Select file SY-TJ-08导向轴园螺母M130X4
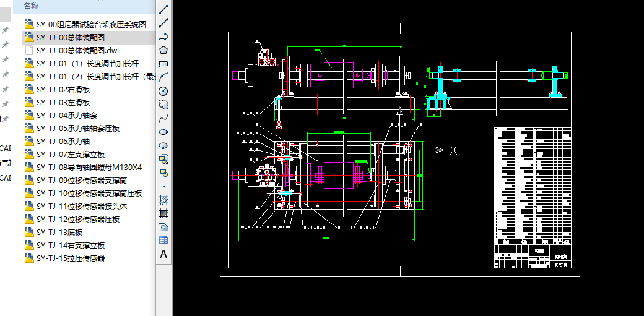The height and width of the screenshot is (316, 644). pos(84,168)
